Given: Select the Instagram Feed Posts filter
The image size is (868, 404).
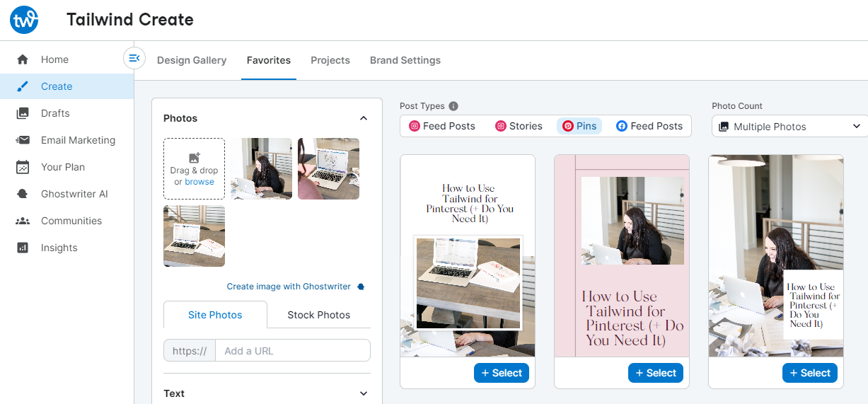Looking at the screenshot, I should [442, 126].
